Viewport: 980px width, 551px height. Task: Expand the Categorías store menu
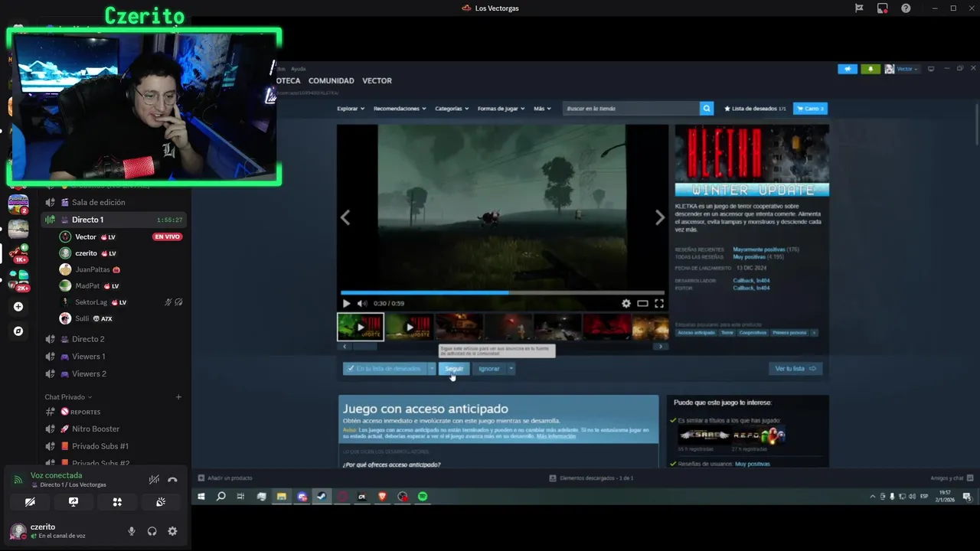pos(452,109)
